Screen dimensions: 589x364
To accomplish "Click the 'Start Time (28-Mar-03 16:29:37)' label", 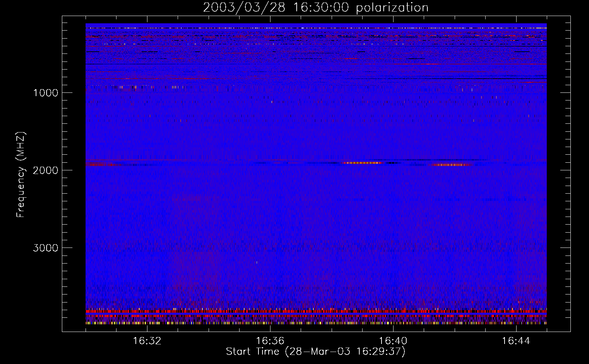I will (316, 352).
